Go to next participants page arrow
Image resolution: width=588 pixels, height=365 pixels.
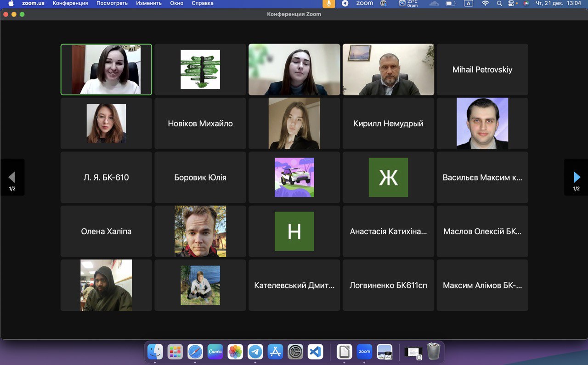point(577,177)
